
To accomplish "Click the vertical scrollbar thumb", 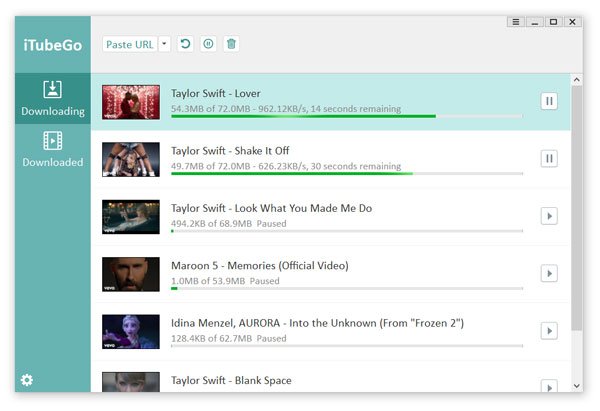I will click(x=577, y=208).
